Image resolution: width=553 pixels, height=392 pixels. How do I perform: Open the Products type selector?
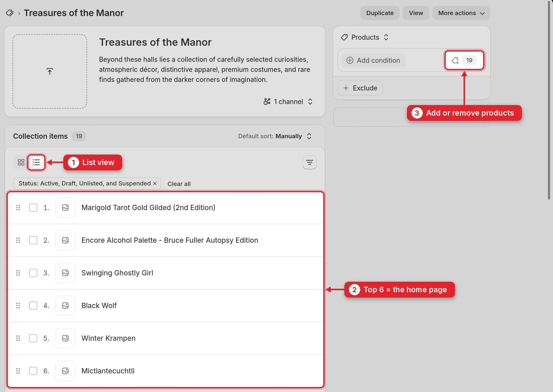pyautogui.click(x=365, y=37)
